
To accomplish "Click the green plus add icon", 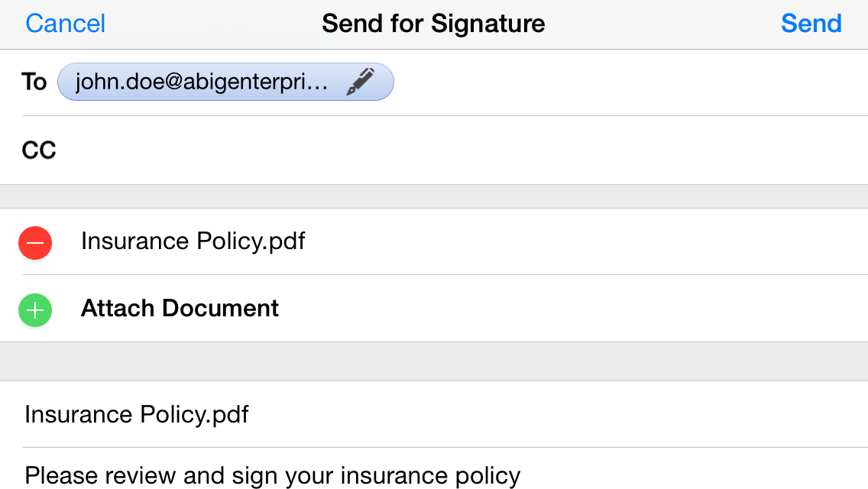I will pos(35,309).
